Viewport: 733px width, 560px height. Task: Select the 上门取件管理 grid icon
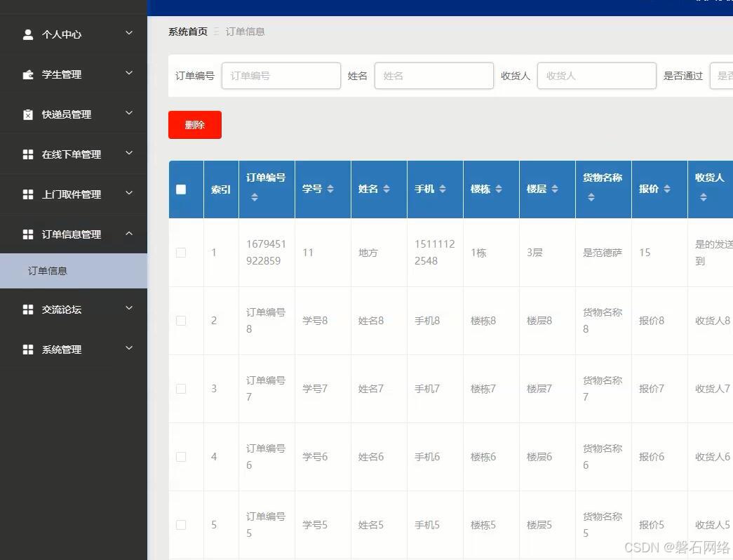27,194
